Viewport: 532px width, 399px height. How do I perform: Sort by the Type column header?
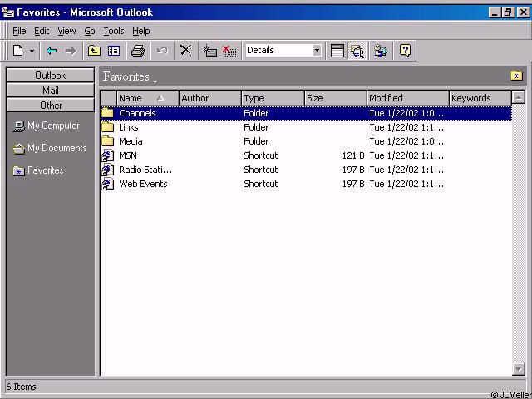click(x=273, y=98)
